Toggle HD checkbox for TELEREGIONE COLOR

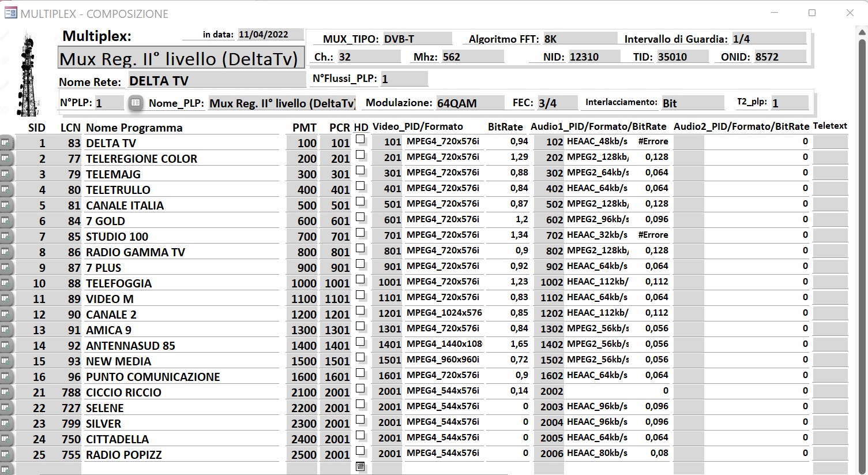pos(360,155)
